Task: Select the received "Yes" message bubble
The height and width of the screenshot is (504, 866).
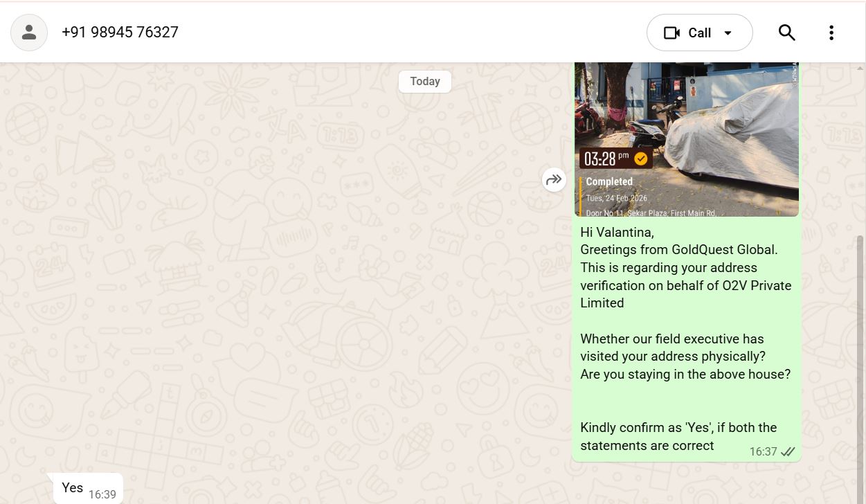Action: 72,488
